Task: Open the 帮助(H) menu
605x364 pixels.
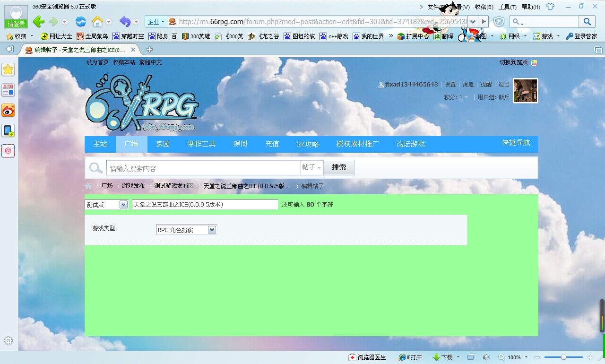Action: pos(531,7)
